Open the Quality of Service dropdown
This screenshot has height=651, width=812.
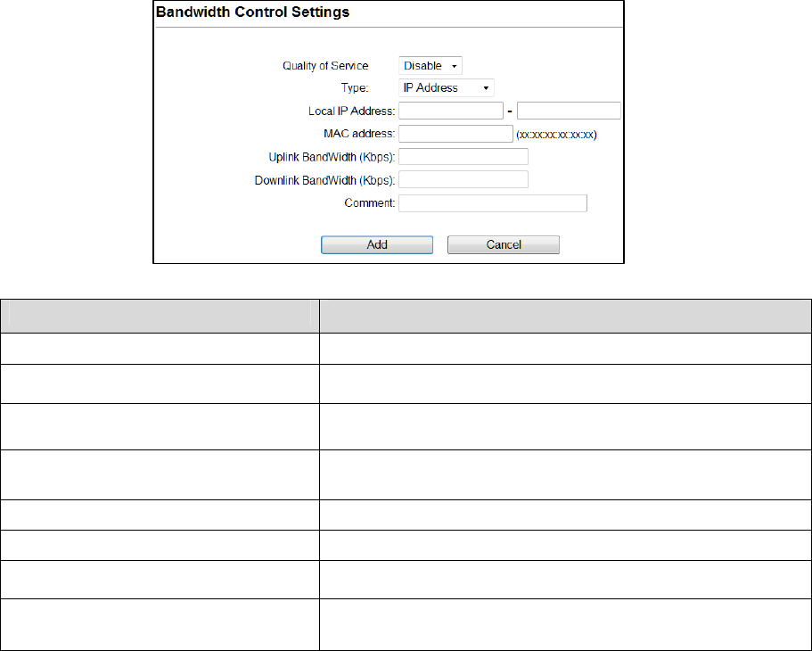(x=431, y=65)
